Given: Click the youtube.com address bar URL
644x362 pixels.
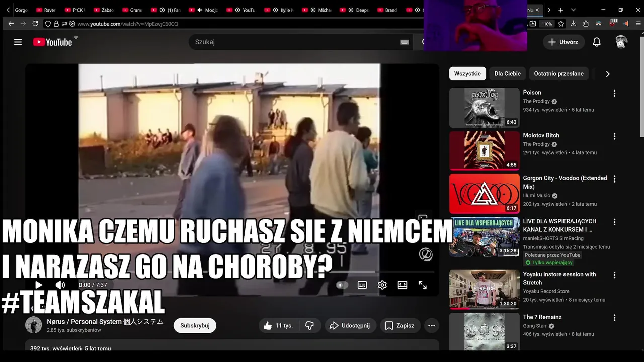Looking at the screenshot, I should (x=128, y=24).
